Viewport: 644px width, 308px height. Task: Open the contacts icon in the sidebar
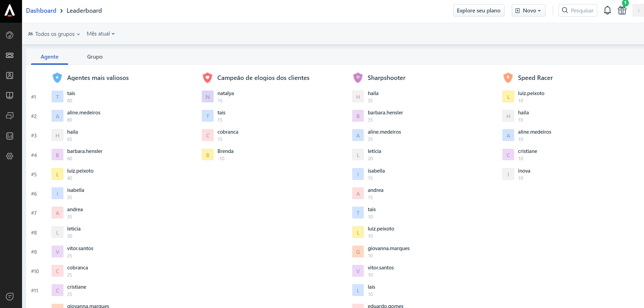pos(10,75)
